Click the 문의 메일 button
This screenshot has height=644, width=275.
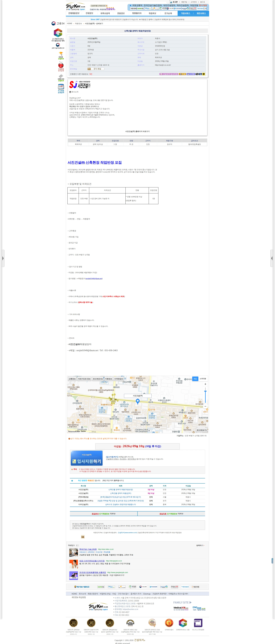tap(96, 69)
